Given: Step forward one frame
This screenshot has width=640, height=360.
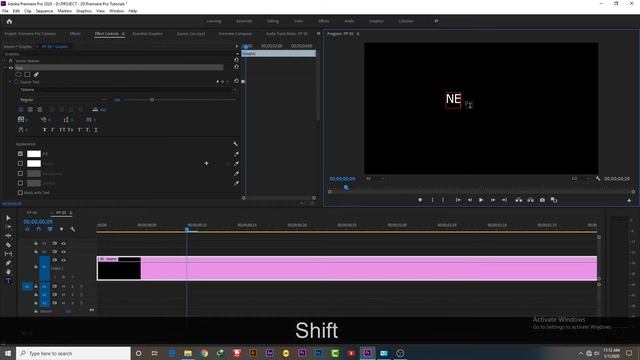Looking at the screenshot, I should [493, 200].
